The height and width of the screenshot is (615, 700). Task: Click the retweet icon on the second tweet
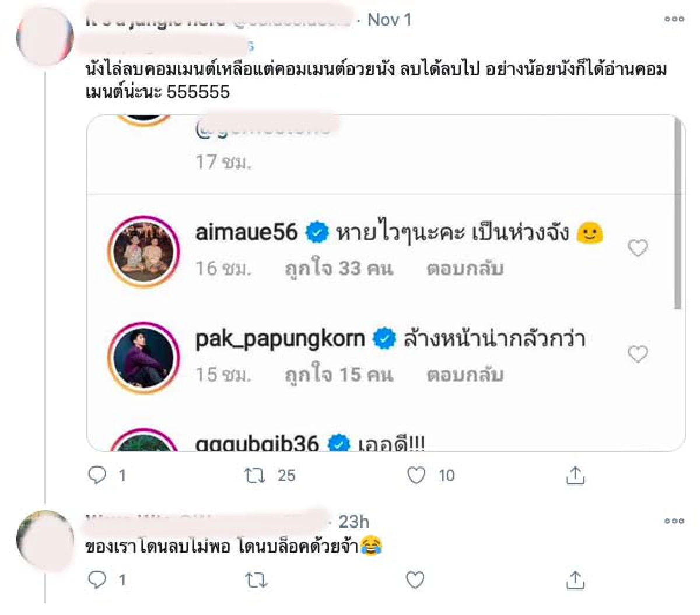coord(255,580)
